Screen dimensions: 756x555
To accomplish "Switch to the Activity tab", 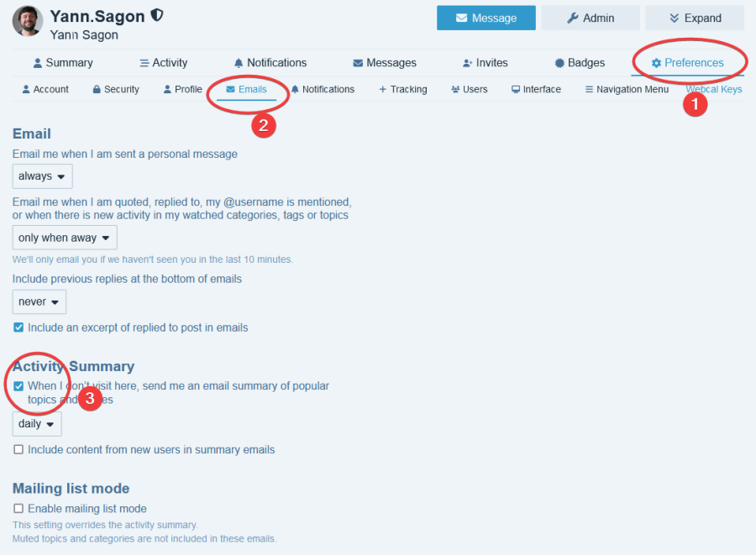I will (164, 63).
